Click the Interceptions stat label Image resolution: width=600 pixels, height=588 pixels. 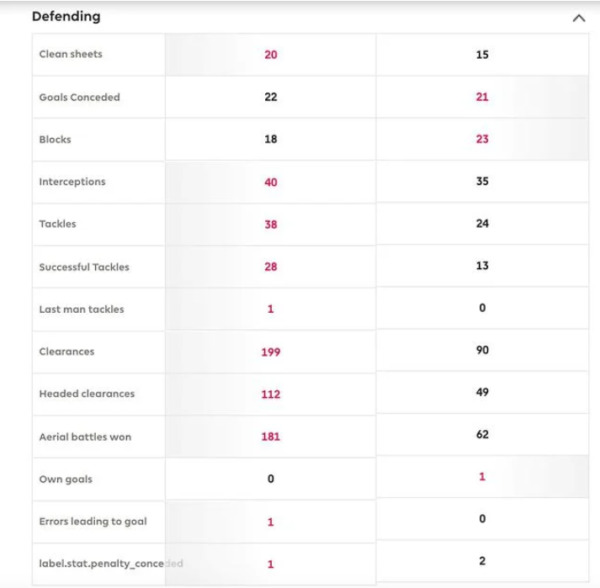coord(72,182)
